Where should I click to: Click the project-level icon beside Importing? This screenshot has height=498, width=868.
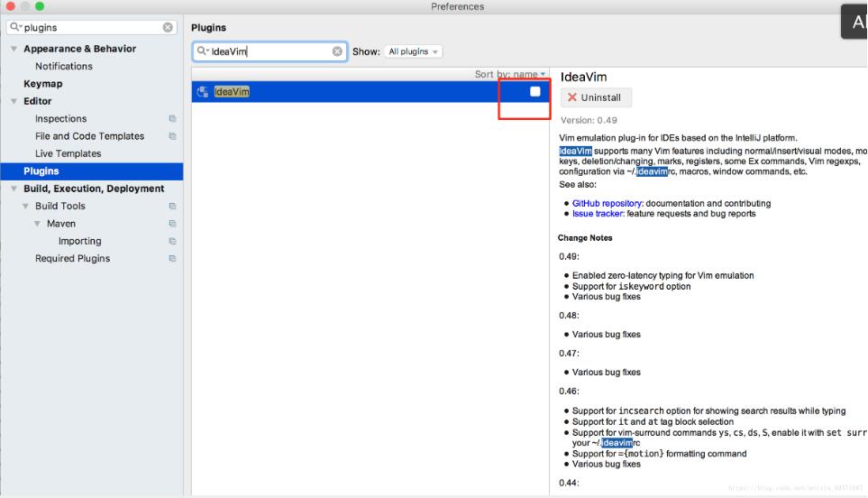[x=172, y=241]
